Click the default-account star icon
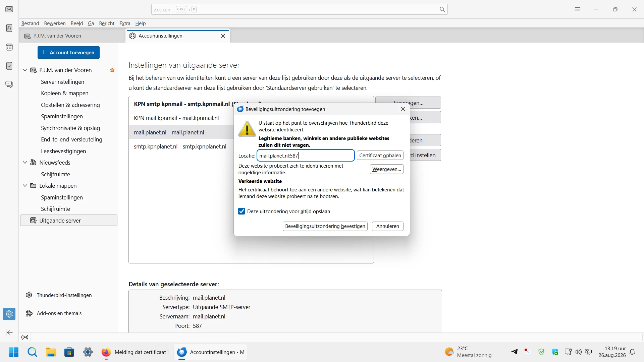Viewport: 644px width, 362px height. [x=112, y=70]
